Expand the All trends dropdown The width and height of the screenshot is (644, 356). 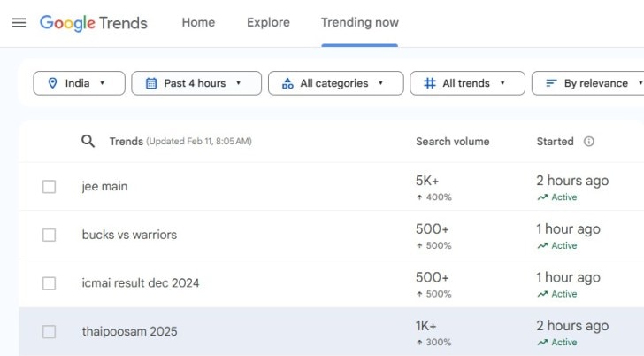tap(467, 83)
